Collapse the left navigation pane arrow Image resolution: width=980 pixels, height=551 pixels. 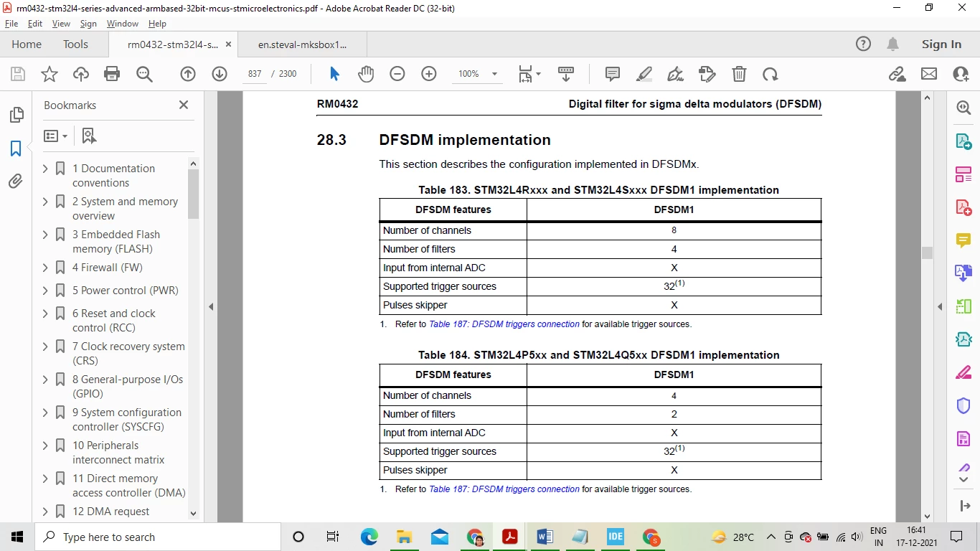pos(211,306)
